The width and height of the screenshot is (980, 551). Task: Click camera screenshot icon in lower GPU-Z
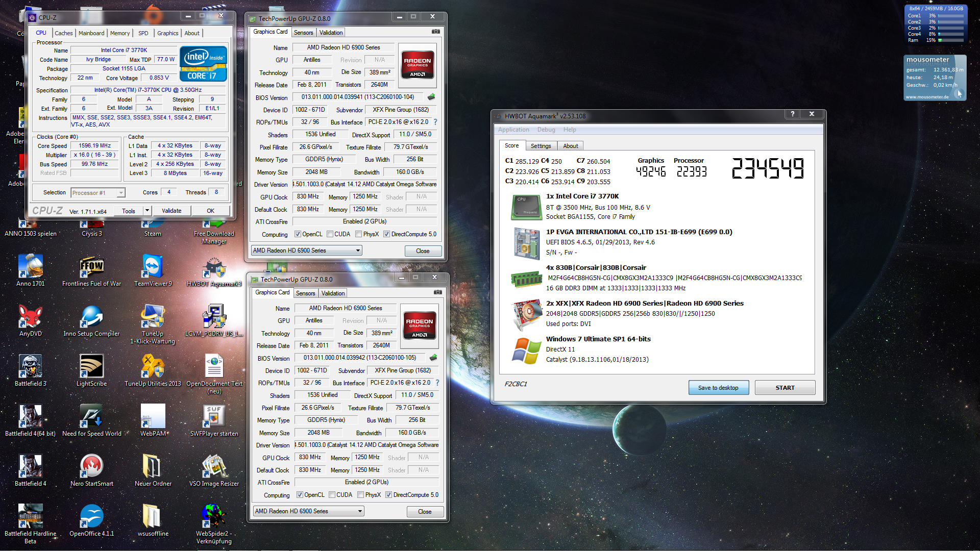(438, 292)
